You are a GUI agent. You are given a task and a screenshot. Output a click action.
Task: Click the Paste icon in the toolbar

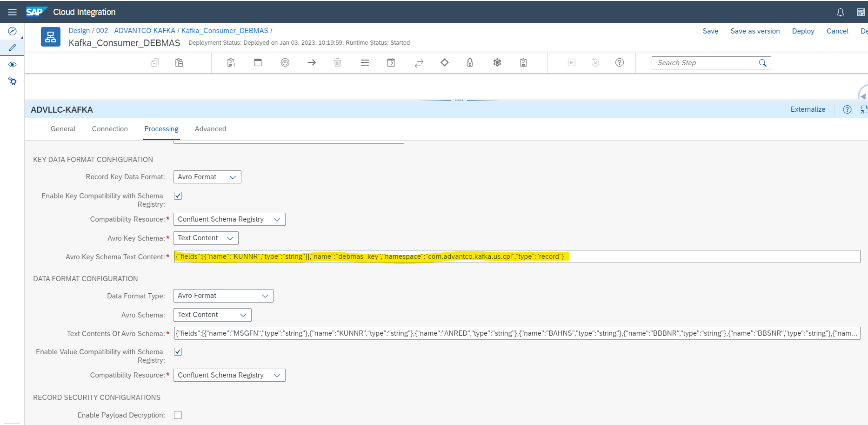tap(179, 62)
